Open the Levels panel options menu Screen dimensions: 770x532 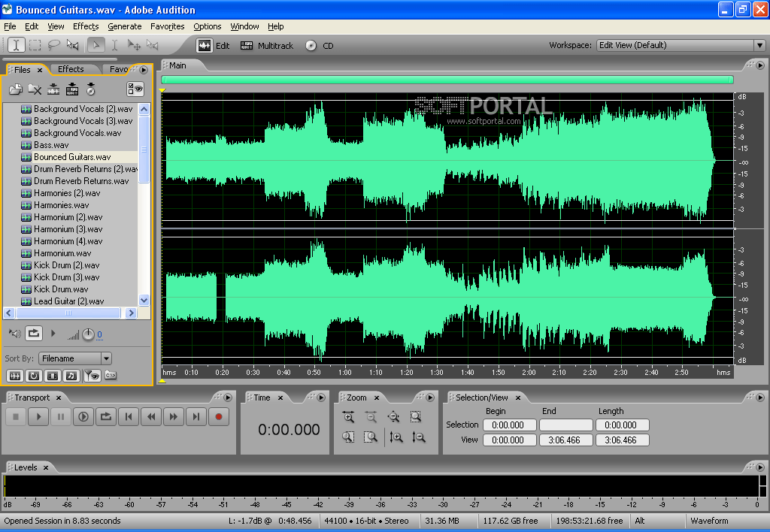coord(760,467)
